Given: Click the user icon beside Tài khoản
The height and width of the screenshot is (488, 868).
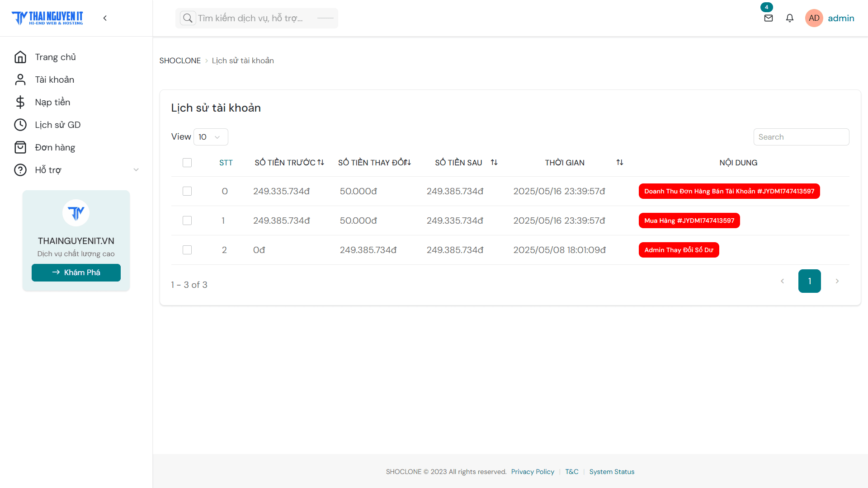Looking at the screenshot, I should tap(20, 80).
